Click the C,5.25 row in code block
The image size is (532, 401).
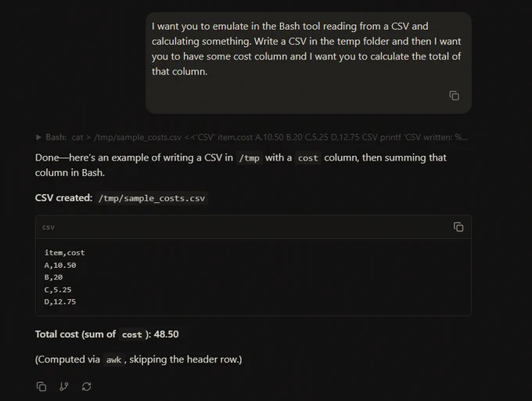58,290
